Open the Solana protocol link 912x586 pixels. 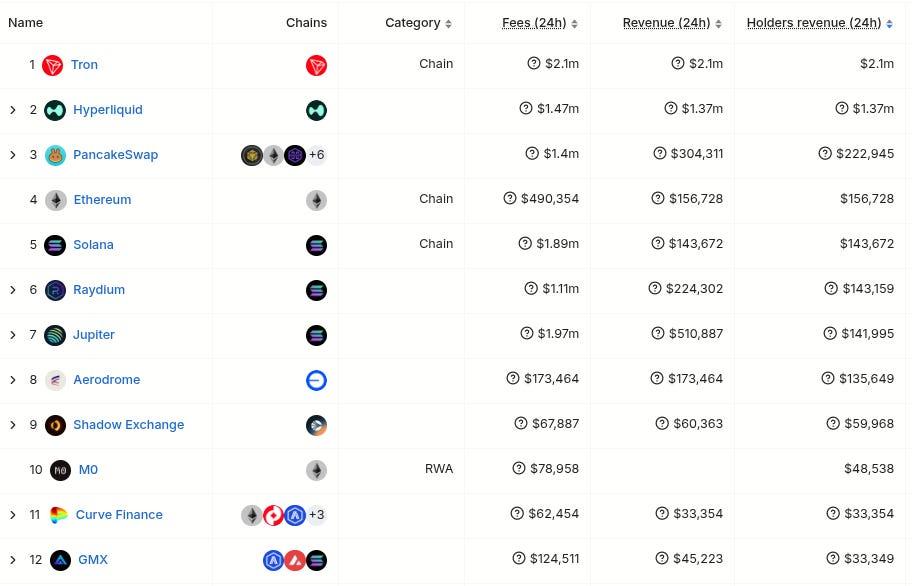93,245
